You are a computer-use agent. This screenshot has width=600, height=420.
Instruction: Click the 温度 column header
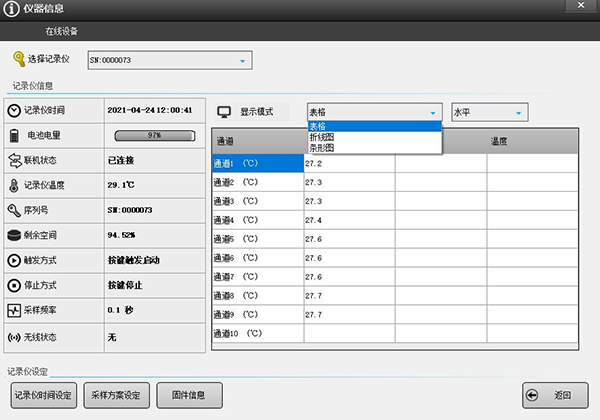(499, 141)
